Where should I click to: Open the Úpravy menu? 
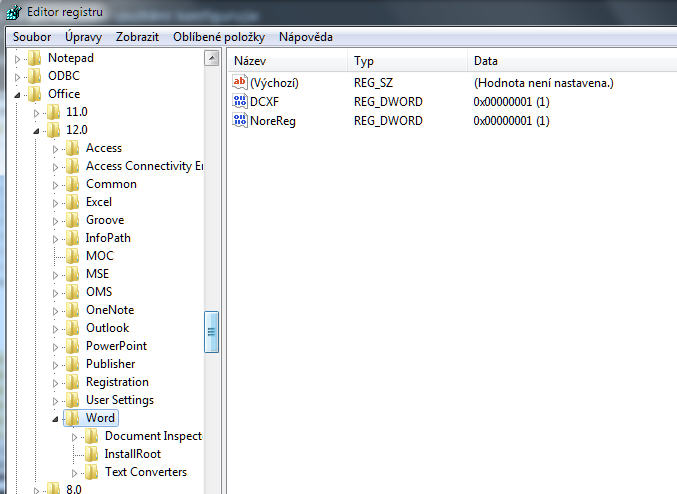[x=83, y=37]
